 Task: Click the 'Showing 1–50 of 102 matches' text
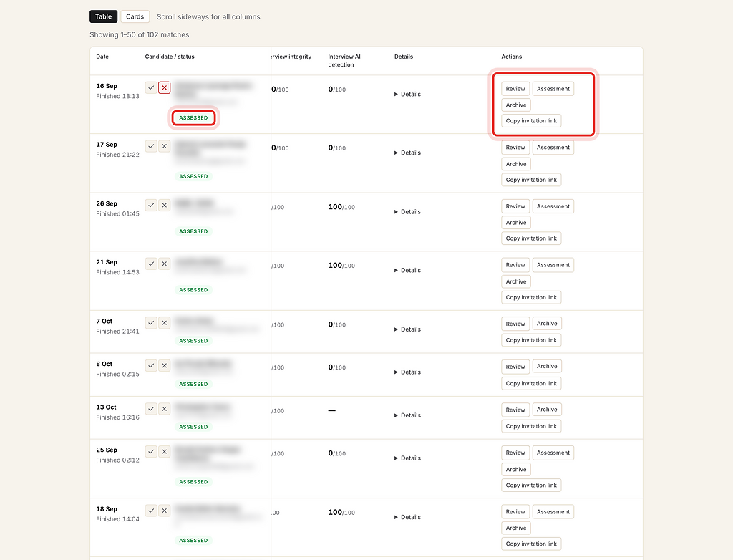click(140, 34)
